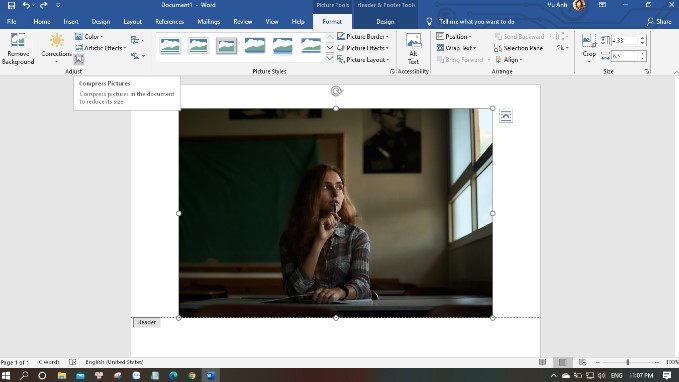Screen dimensions: 679x382
Task: Switch to the Home tab
Action: (x=42, y=21)
